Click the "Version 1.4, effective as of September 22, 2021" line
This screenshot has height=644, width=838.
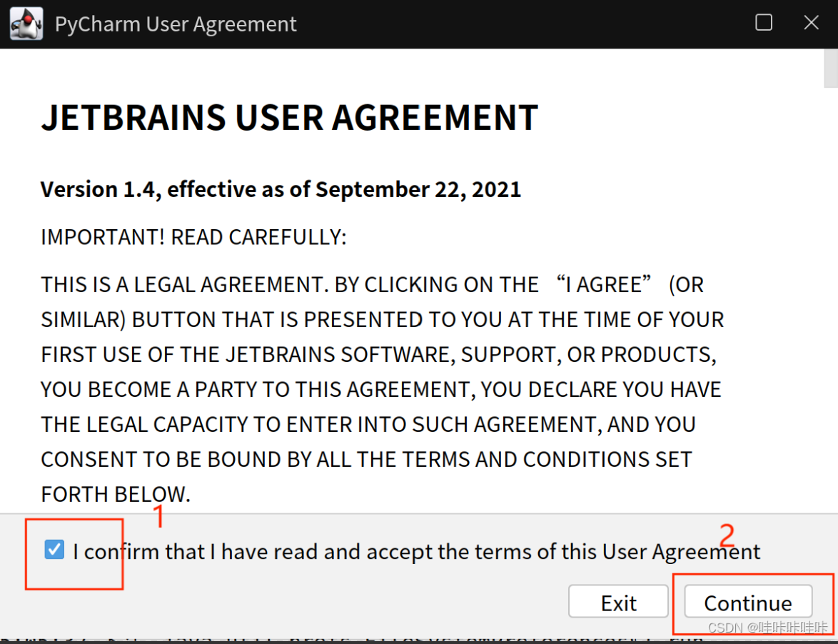[x=281, y=189]
